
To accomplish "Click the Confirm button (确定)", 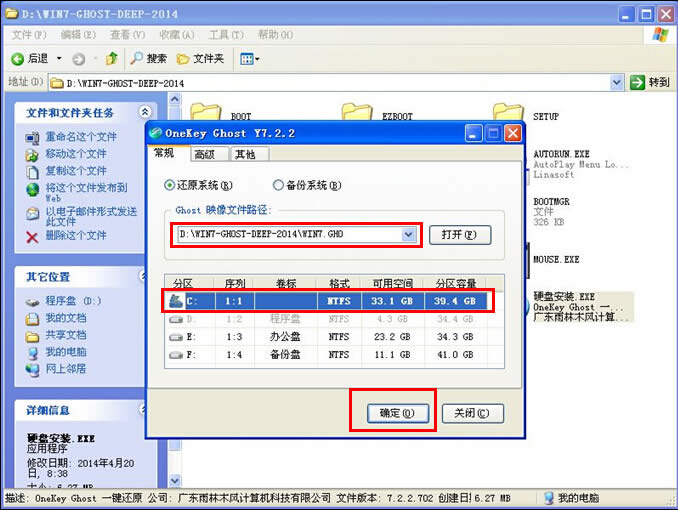I will click(x=391, y=413).
